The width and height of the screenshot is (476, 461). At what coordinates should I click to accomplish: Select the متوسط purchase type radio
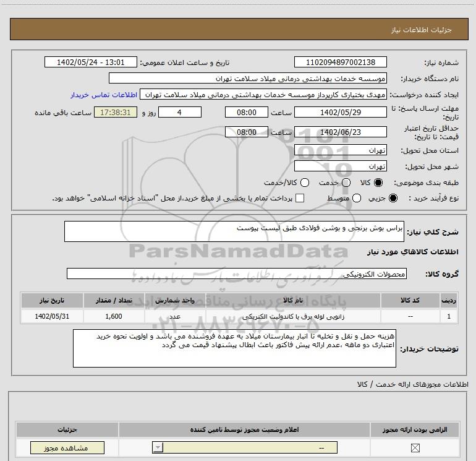(357, 198)
